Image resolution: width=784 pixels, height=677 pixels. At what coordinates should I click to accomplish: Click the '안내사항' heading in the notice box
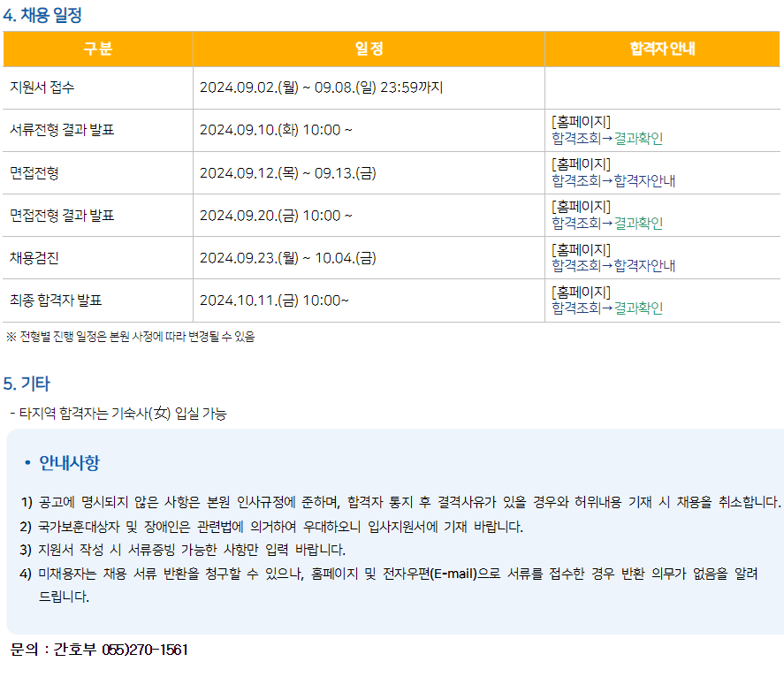[x=69, y=463]
